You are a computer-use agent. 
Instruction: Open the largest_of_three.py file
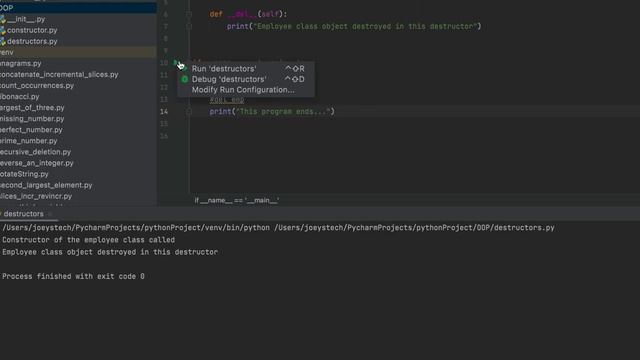click(x=32, y=107)
